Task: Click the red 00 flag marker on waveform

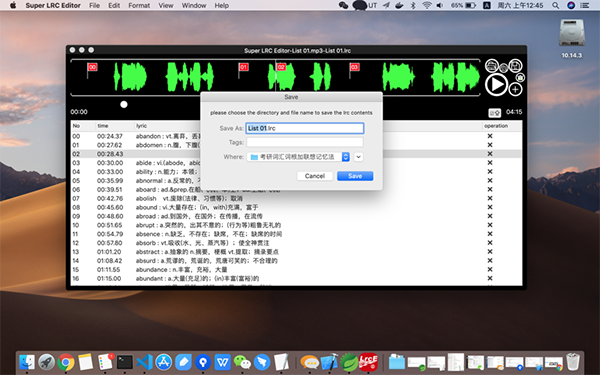Action: [x=92, y=67]
